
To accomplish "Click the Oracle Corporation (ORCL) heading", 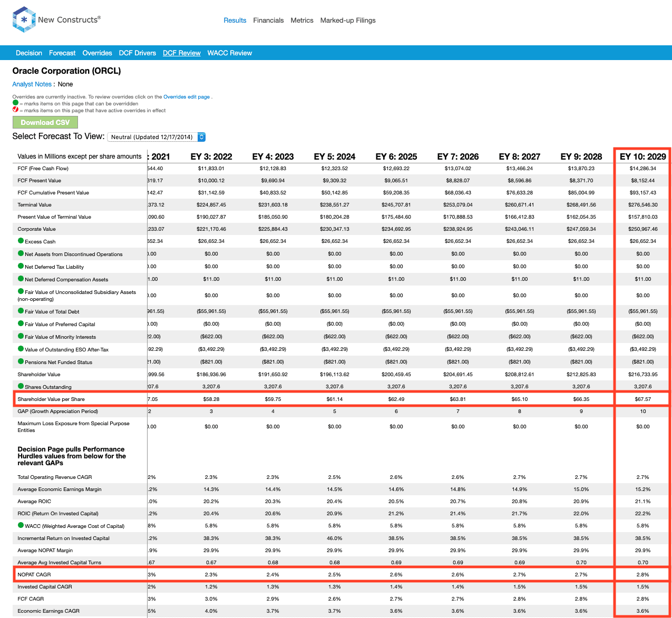I will click(x=67, y=71).
